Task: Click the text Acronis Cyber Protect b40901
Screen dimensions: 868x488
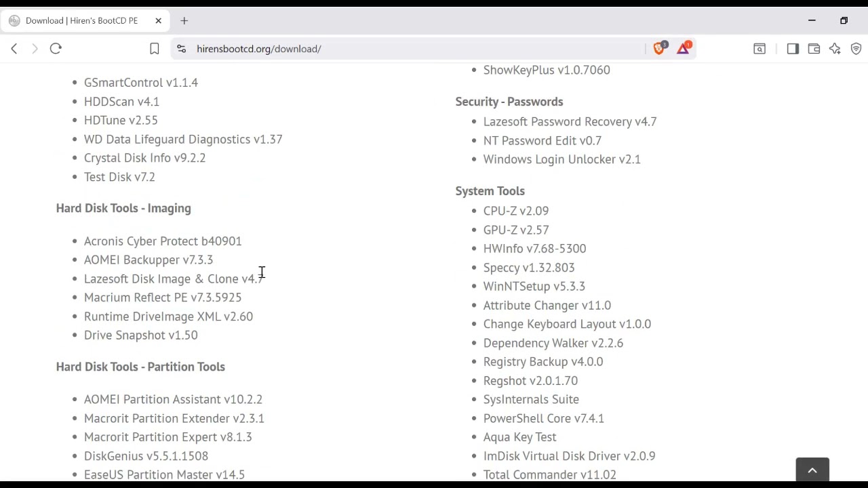Action: [163, 241]
